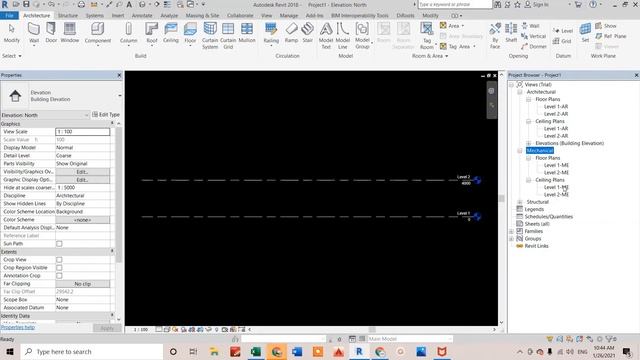Click the Curtain Grid tool
640x360 pixels.
pos(228,36)
